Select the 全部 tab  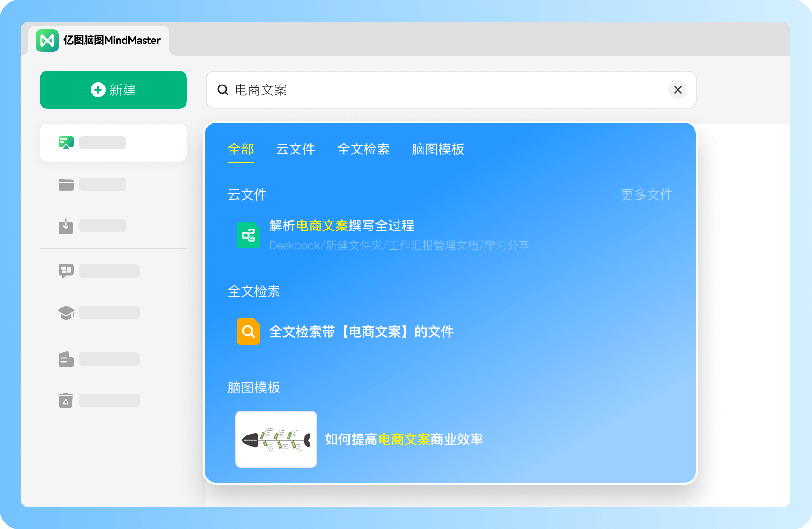click(241, 149)
